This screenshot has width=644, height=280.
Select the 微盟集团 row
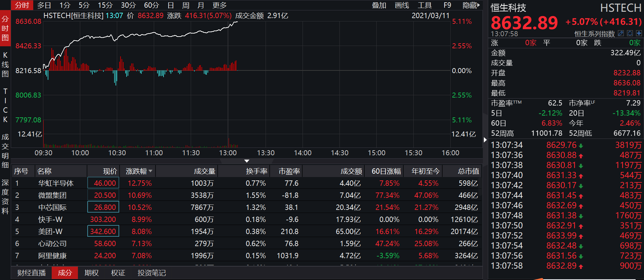[x=247, y=195]
